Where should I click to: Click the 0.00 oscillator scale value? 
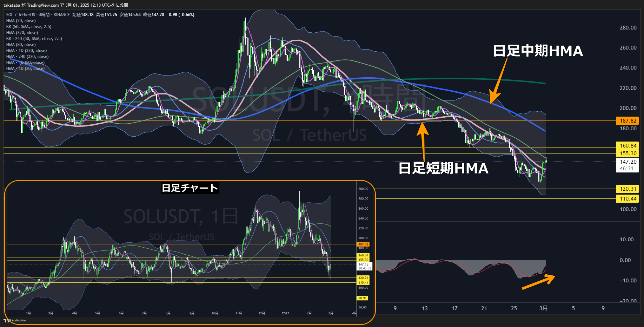tap(625, 260)
